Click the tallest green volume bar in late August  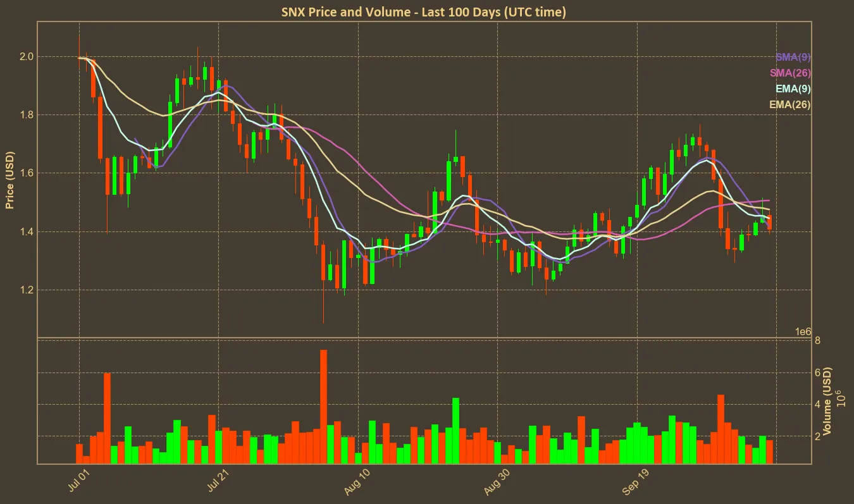pyautogui.click(x=455, y=431)
